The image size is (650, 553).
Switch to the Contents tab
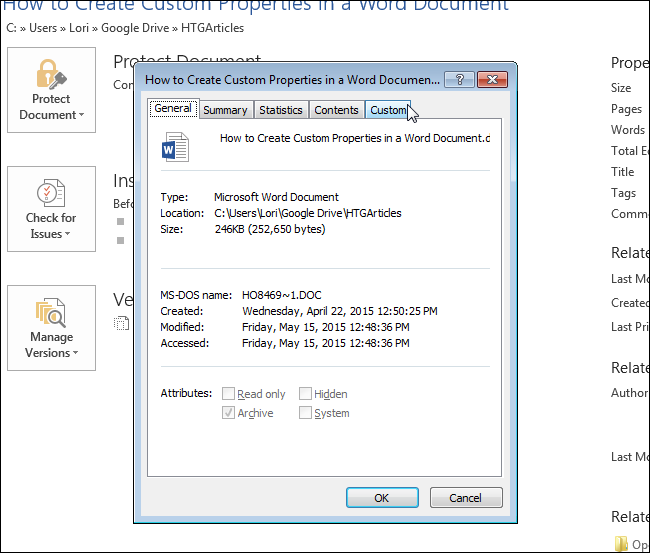click(336, 110)
